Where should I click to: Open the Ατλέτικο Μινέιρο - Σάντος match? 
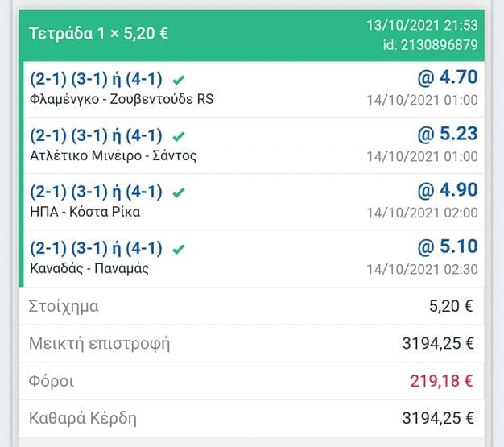click(x=113, y=155)
